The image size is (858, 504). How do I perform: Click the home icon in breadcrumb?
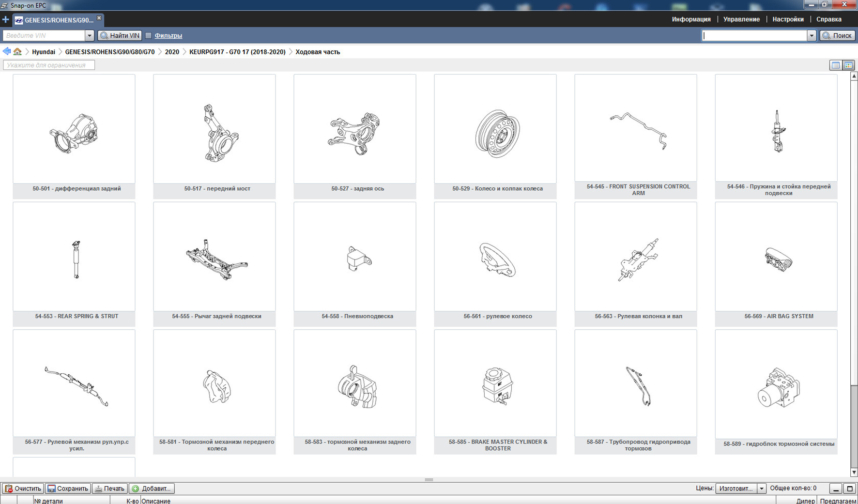click(17, 52)
